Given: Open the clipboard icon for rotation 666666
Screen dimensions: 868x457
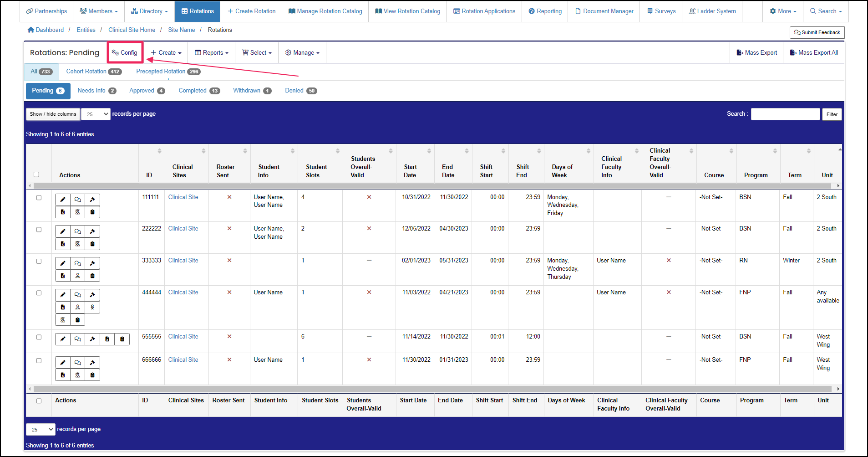Looking at the screenshot, I should click(92, 375).
